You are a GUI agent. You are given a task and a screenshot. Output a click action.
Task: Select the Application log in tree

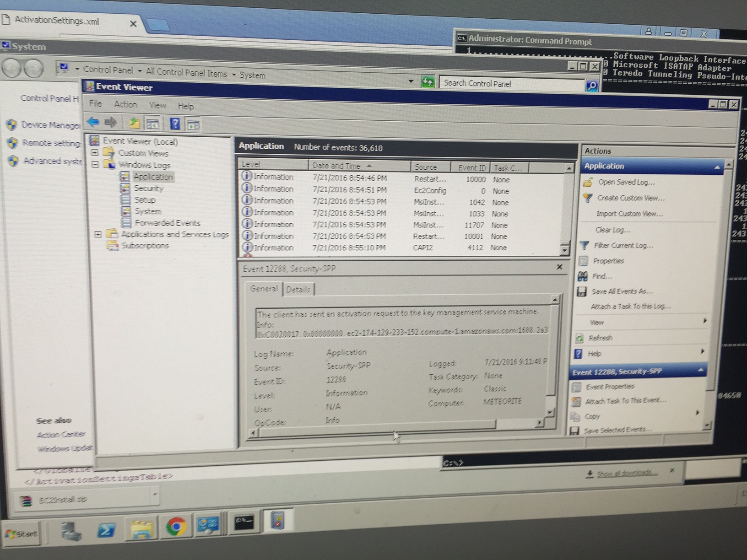coord(153,177)
